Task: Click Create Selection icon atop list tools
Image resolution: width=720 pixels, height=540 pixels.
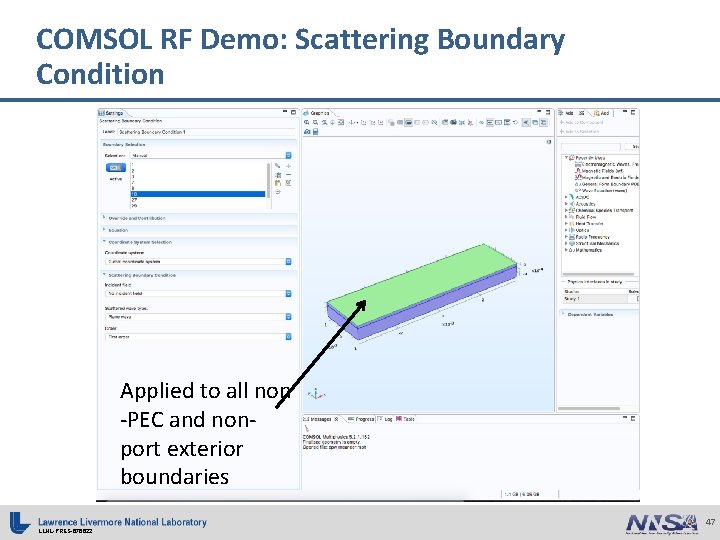Action: 278,166
